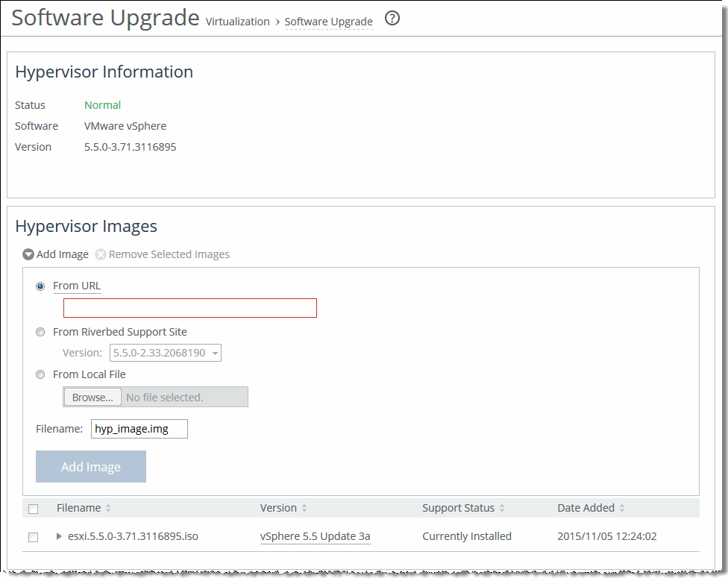The height and width of the screenshot is (578, 728).
Task: Click the breadcrumb chevron after Virtualization
Action: 276,22
